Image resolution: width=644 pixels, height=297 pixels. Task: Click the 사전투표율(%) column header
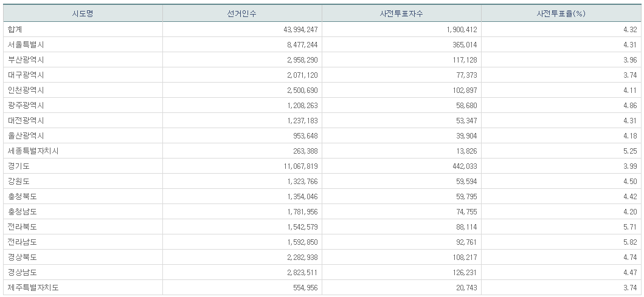tap(560, 14)
